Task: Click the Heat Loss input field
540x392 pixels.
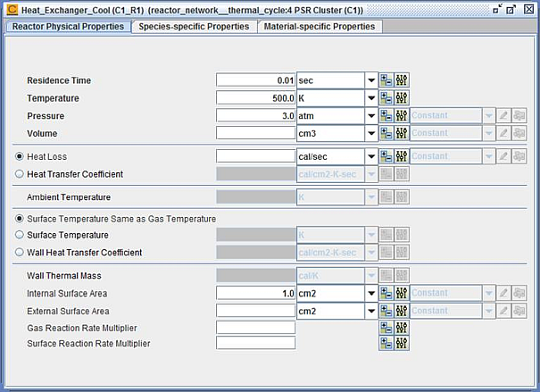Action: pyautogui.click(x=255, y=157)
